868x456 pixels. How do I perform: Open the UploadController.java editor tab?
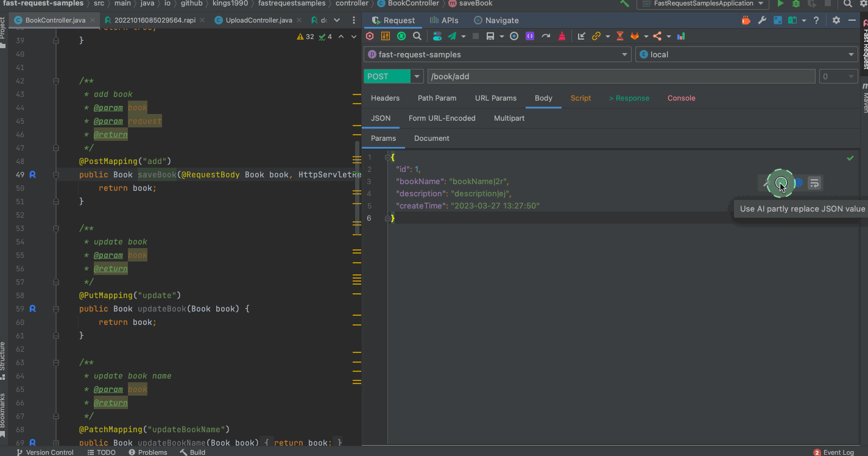point(258,20)
